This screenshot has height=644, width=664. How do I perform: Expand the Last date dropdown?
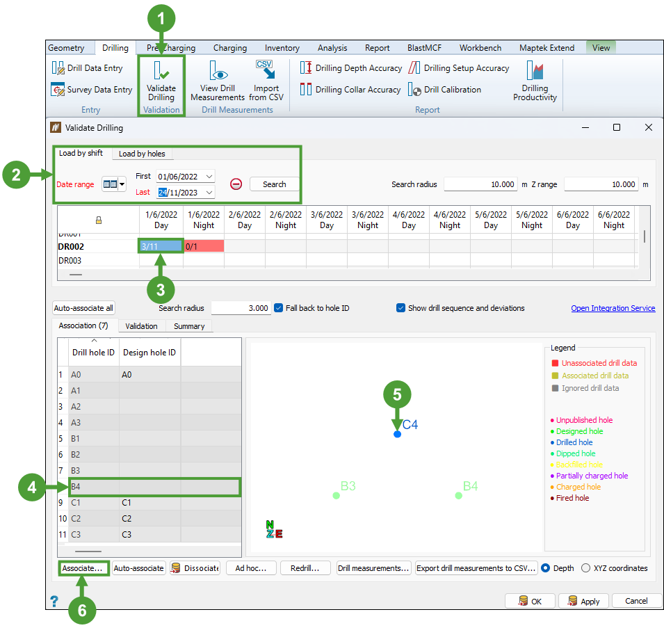[x=209, y=193]
